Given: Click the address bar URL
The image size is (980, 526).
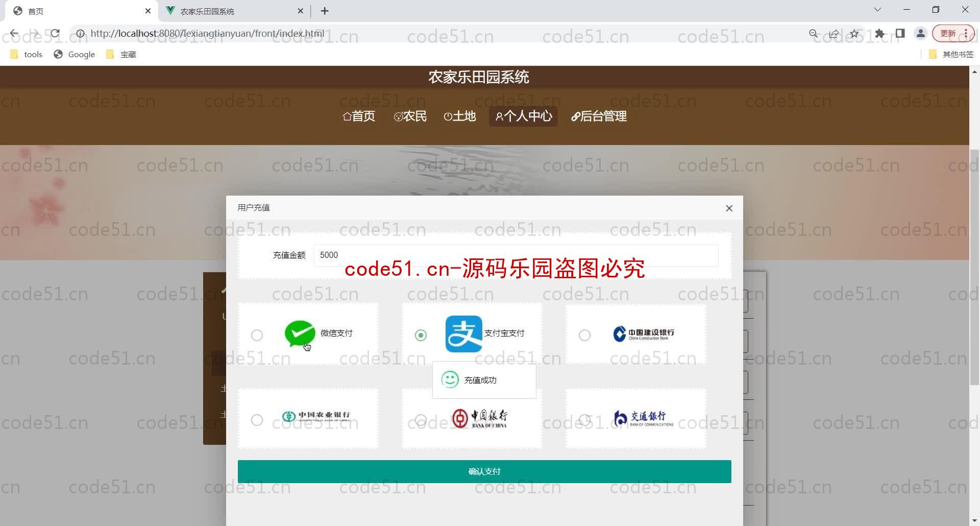Looking at the screenshot, I should point(207,34).
